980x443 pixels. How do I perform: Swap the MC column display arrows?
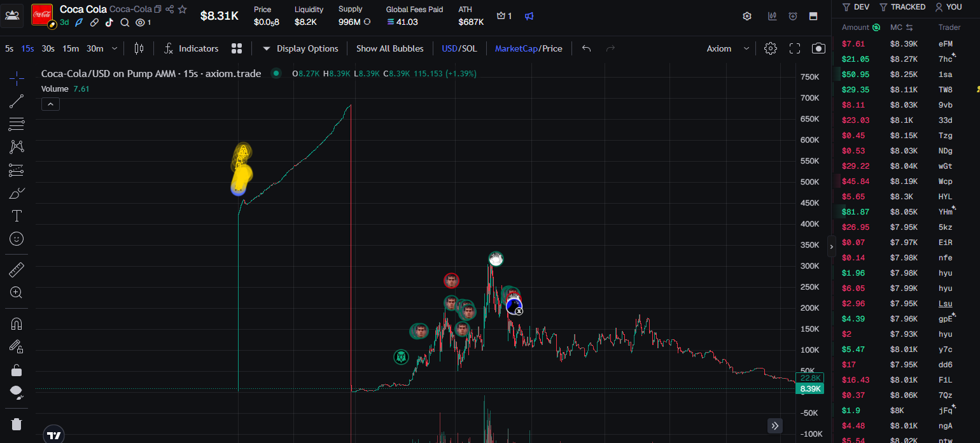click(909, 27)
